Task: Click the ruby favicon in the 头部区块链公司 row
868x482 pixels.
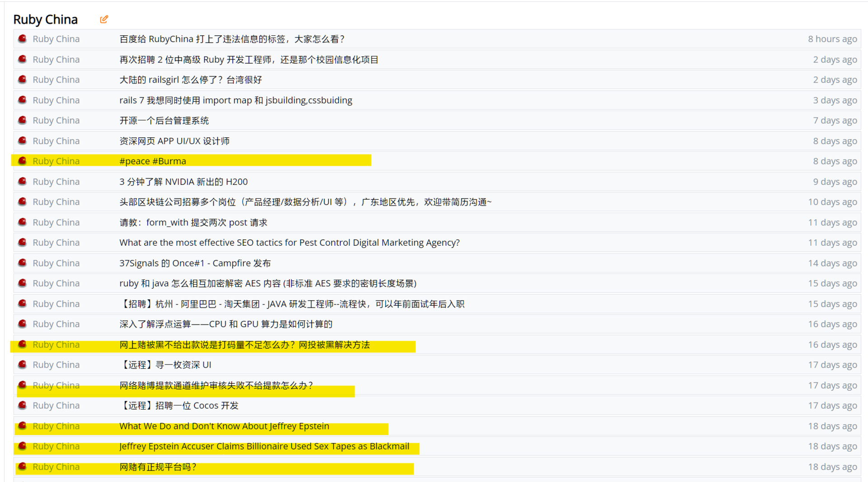Action: tap(22, 201)
